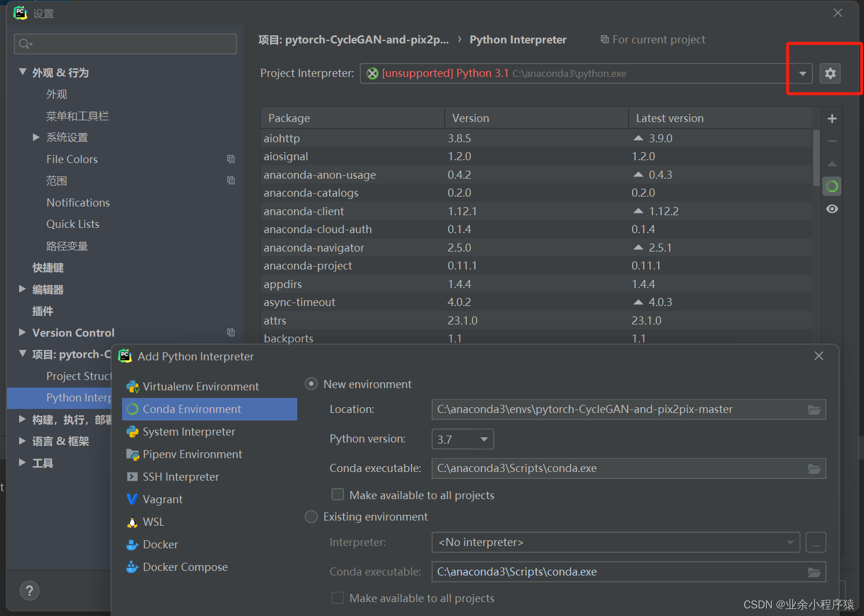The height and width of the screenshot is (616, 864).
Task: Click the For current project icon
Action: 604,39
